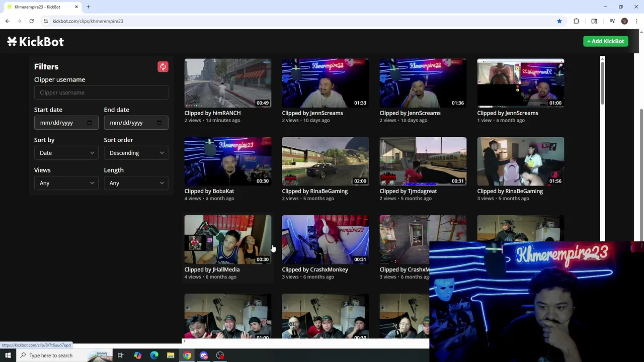Screen dimensions: 644x362
Task: Click 'Clipped by CrashxMonkey' under 00:31 clip
Action: (315, 269)
